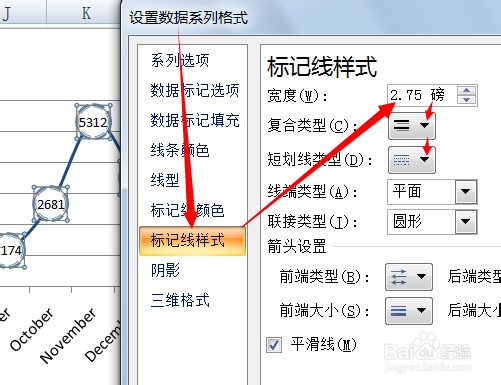Click the 平面 value in cap type box
The image size is (501, 385).
[407, 192]
